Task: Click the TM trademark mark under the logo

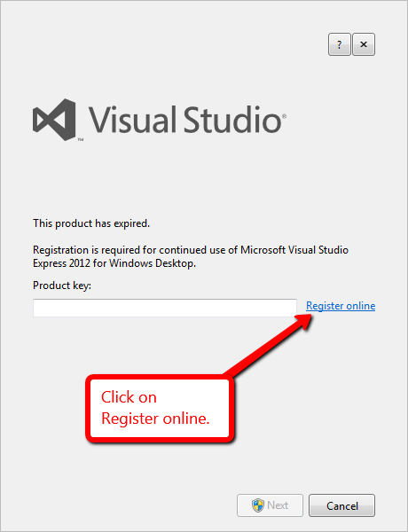Action: pyautogui.click(x=81, y=139)
